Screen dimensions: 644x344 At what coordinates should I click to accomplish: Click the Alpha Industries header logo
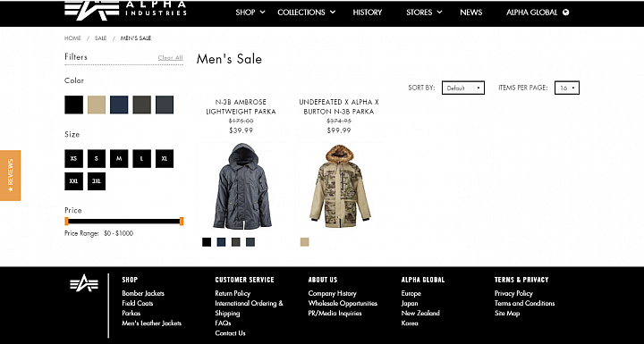pos(126,10)
